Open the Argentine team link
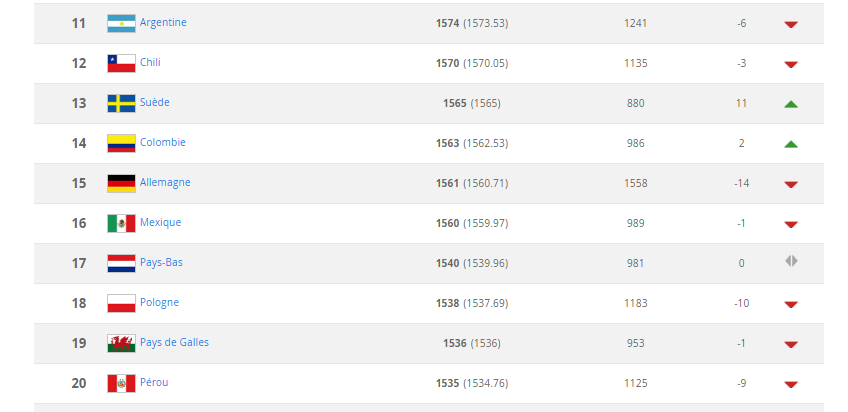848x412 pixels. [x=163, y=22]
